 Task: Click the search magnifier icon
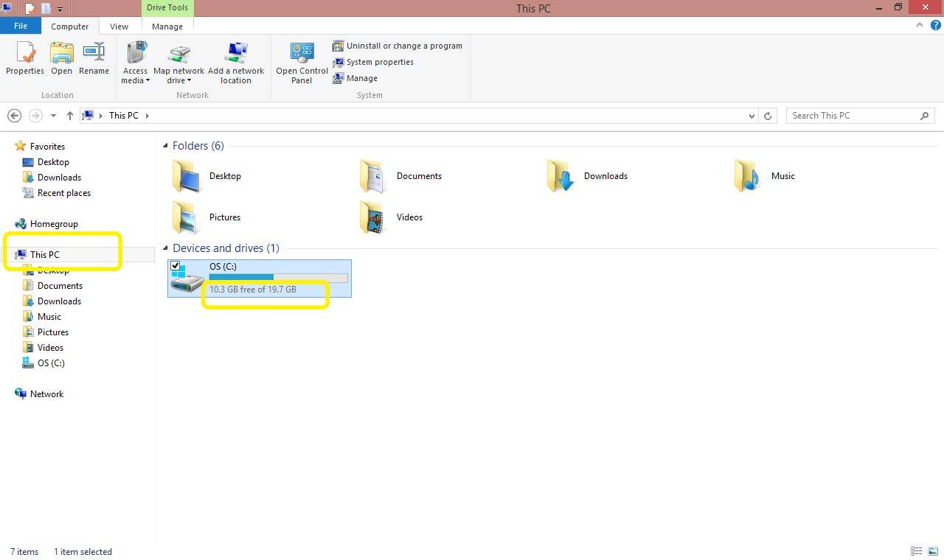925,116
